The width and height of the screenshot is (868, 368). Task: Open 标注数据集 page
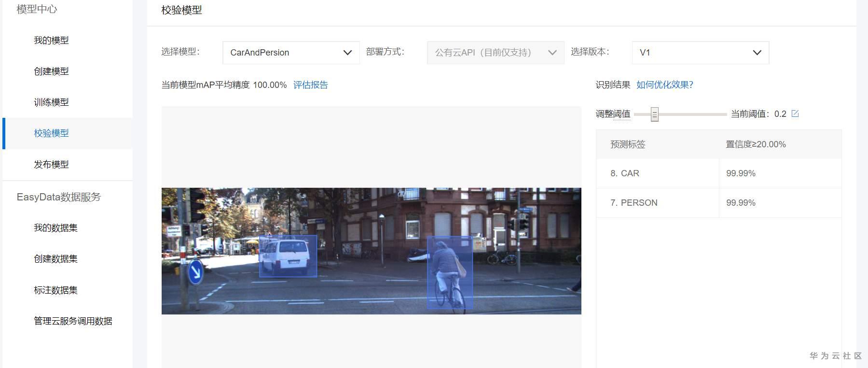point(55,290)
